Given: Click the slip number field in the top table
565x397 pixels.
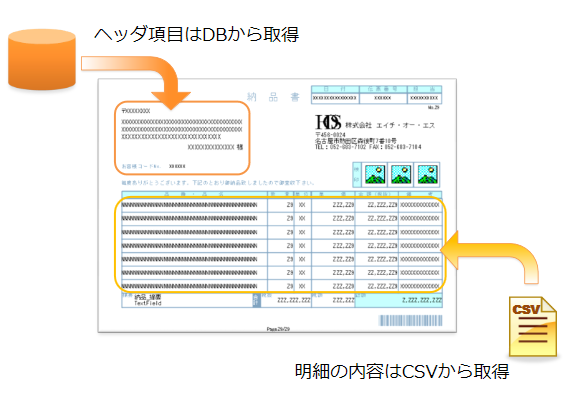Looking at the screenshot, I should coord(383,98).
